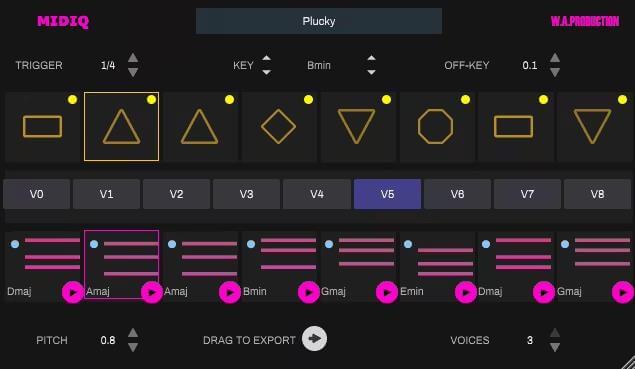Play the first Dmaj chord preview
The height and width of the screenshot is (369, 635).
(72, 292)
